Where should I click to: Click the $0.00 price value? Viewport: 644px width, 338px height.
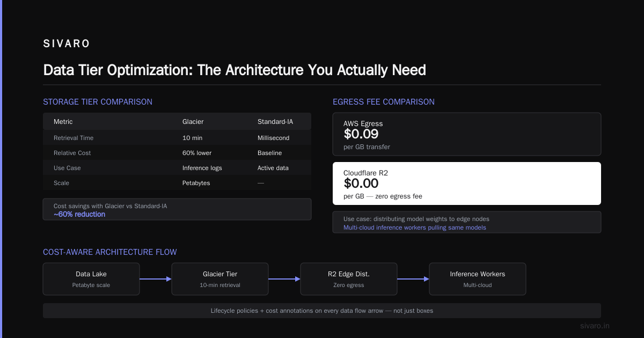361,183
